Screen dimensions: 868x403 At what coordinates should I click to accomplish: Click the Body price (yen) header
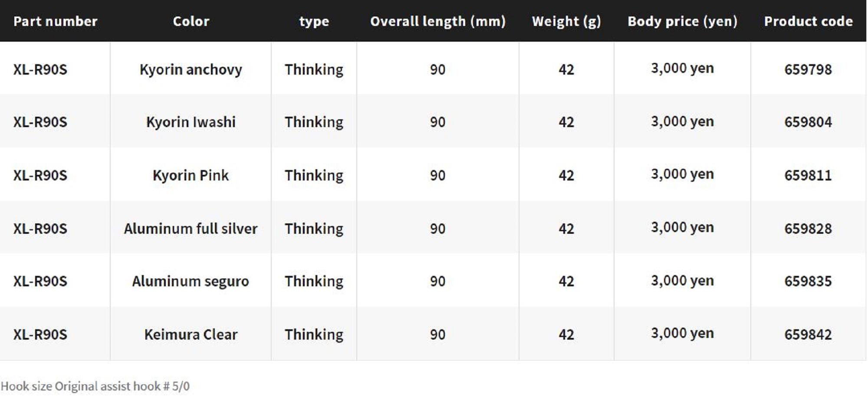click(x=682, y=21)
